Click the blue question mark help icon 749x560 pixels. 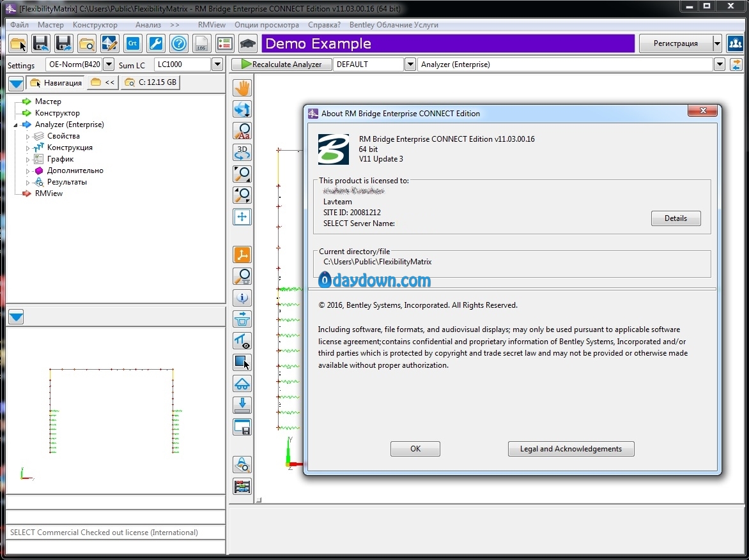coord(179,43)
